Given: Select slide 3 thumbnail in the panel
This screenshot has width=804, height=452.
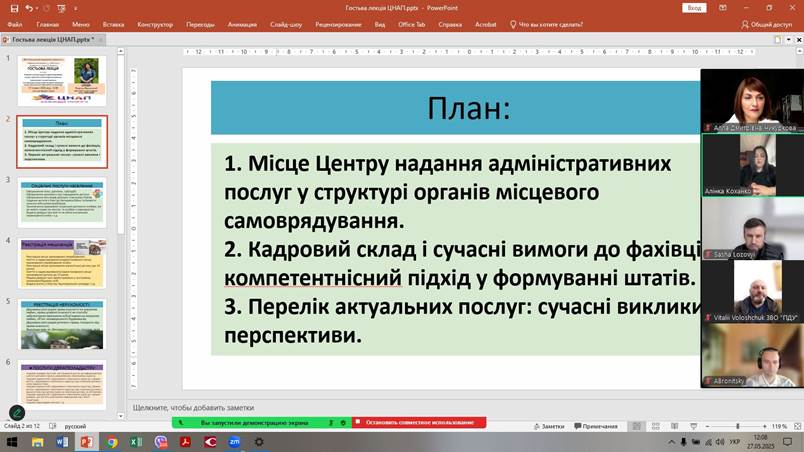Looking at the screenshot, I should [x=62, y=202].
